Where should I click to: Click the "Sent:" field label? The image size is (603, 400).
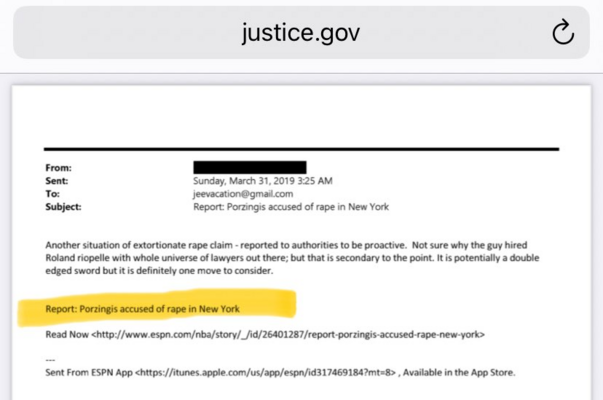coord(58,181)
